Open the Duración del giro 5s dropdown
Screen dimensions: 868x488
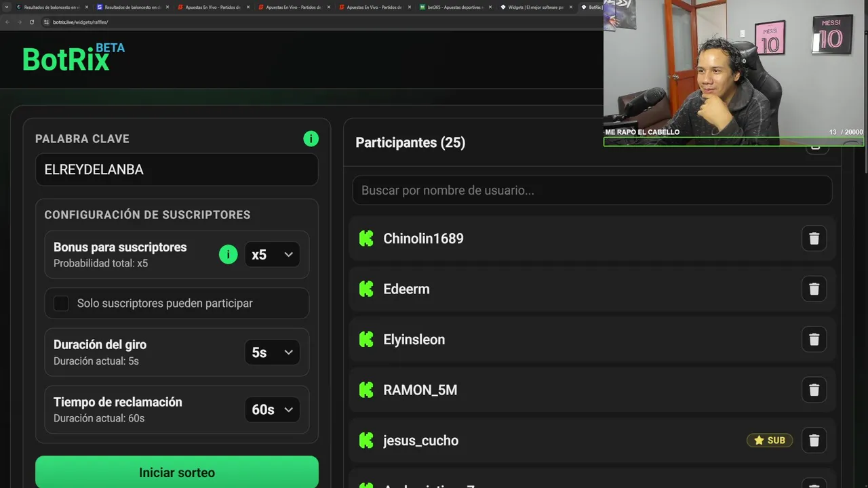(272, 352)
